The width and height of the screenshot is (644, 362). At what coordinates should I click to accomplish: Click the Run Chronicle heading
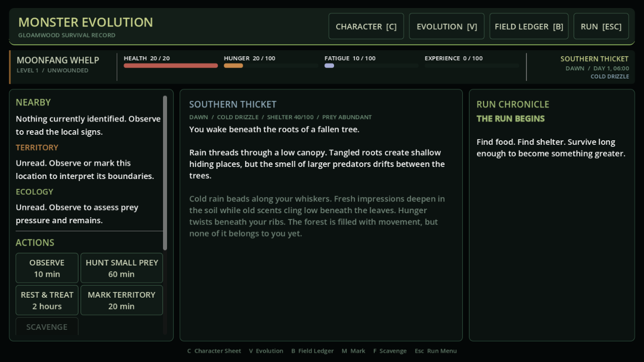pos(513,105)
